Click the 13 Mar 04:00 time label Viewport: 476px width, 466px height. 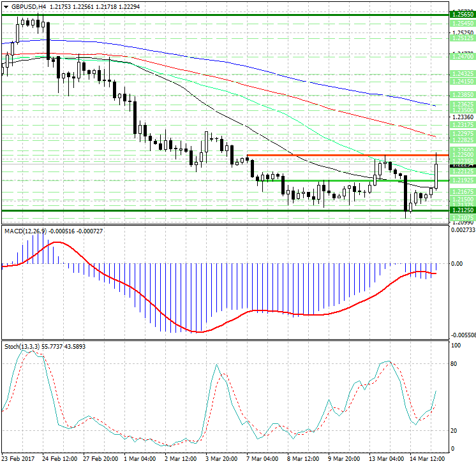pos(386,458)
